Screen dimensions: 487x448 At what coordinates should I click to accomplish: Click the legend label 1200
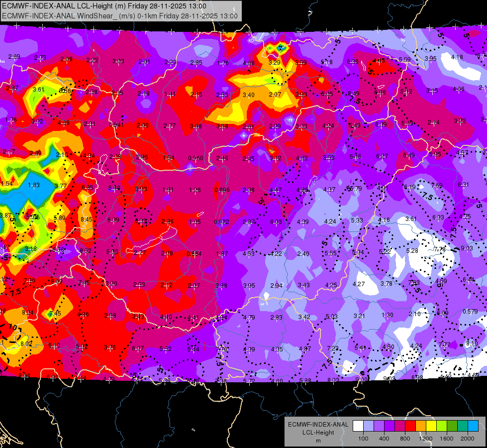[425, 439]
